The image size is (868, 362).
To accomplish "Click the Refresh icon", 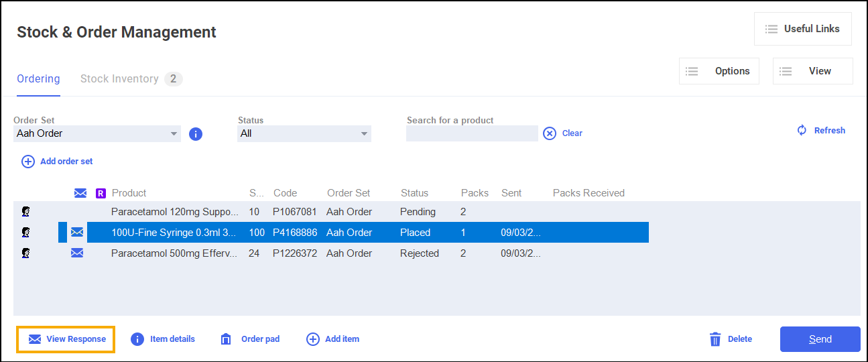I will click(802, 130).
